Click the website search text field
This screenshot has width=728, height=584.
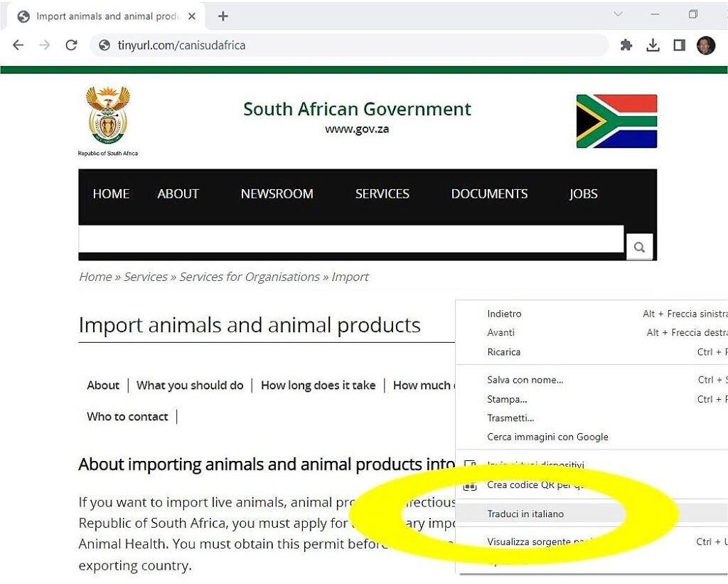(x=350, y=239)
